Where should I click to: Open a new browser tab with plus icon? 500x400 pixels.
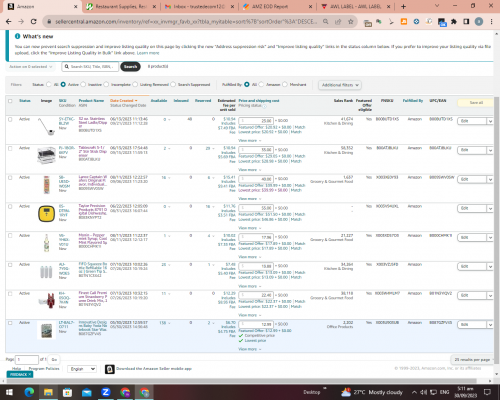[x=403, y=6]
